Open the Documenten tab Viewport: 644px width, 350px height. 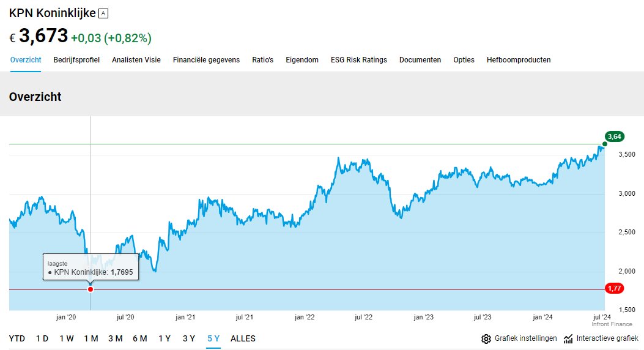click(420, 60)
